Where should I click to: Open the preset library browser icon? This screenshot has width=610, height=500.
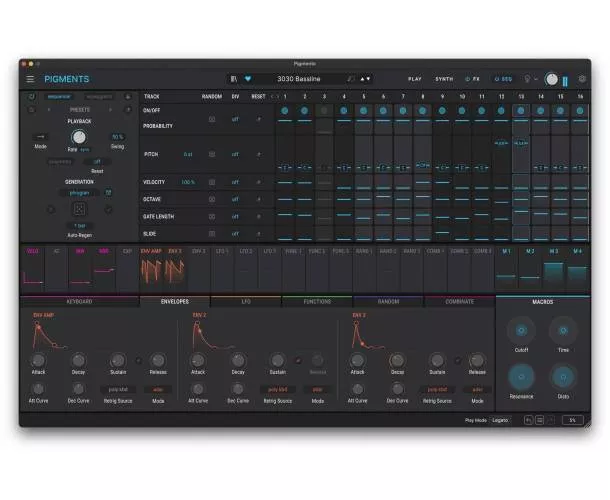(234, 78)
